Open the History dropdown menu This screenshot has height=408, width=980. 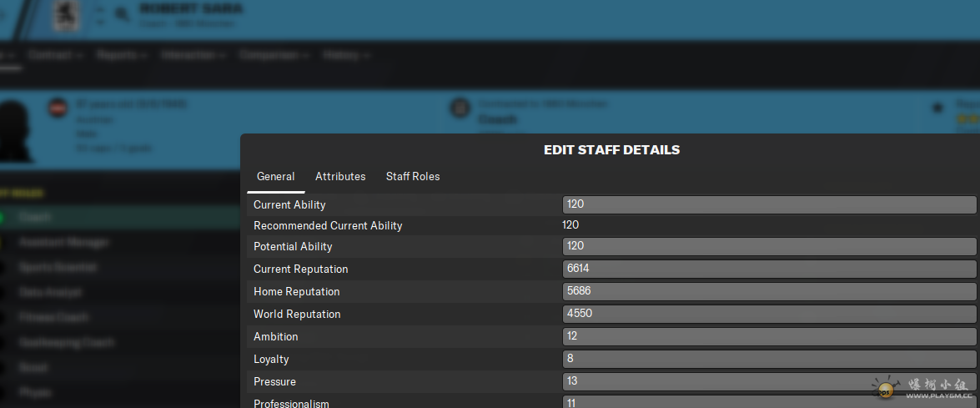[346, 55]
